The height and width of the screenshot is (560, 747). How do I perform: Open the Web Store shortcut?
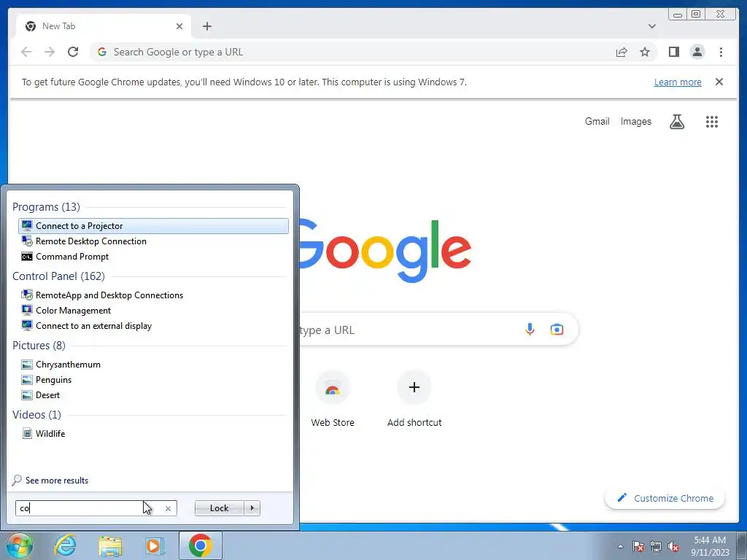[x=333, y=399]
